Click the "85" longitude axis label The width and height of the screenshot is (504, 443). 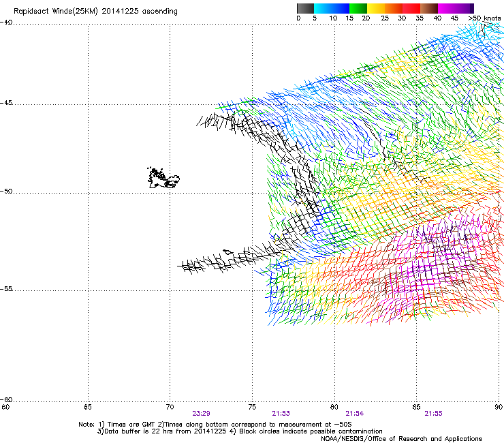click(416, 408)
